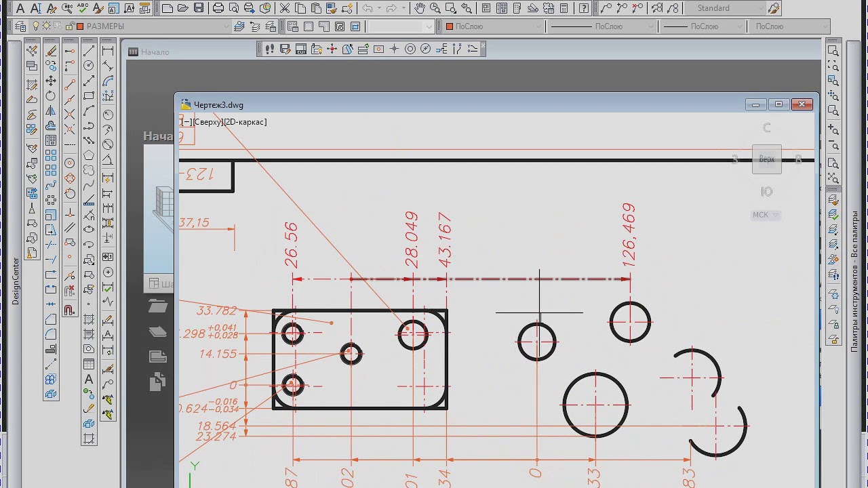Select the Multileader tool
The height and width of the screenshot is (488, 868).
point(606,8)
